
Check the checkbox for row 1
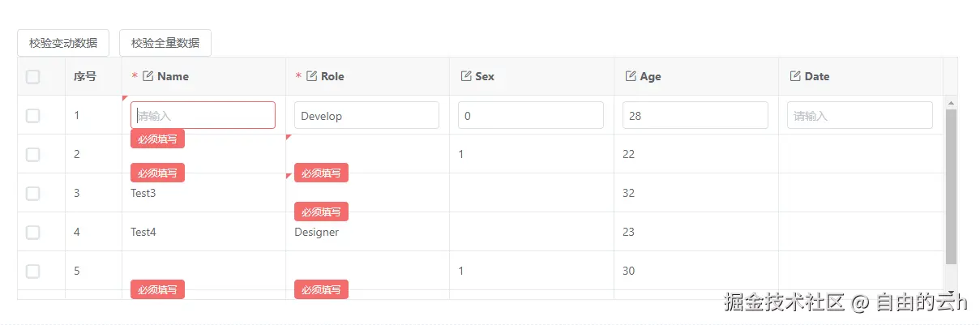[32, 116]
